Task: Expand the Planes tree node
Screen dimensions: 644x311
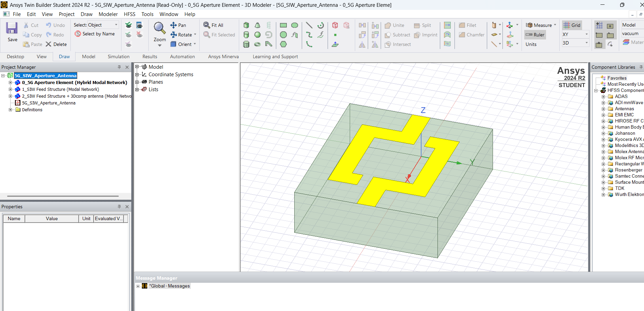Action: coord(137,82)
